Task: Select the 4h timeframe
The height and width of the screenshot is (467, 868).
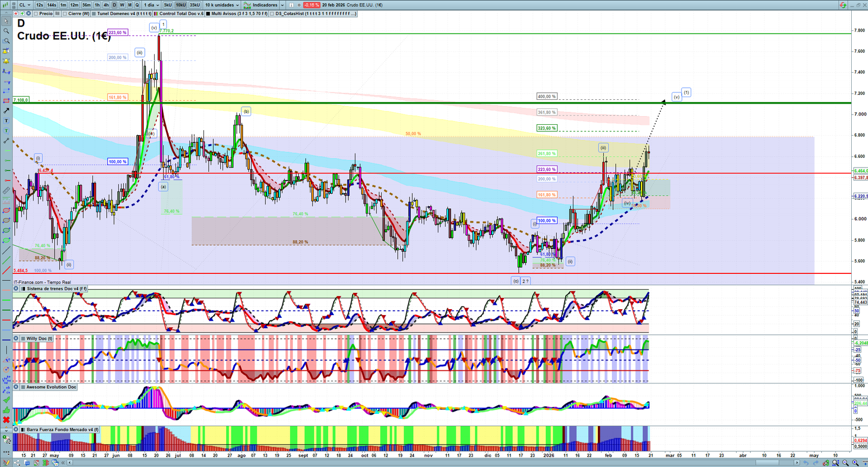Action: click(106, 5)
